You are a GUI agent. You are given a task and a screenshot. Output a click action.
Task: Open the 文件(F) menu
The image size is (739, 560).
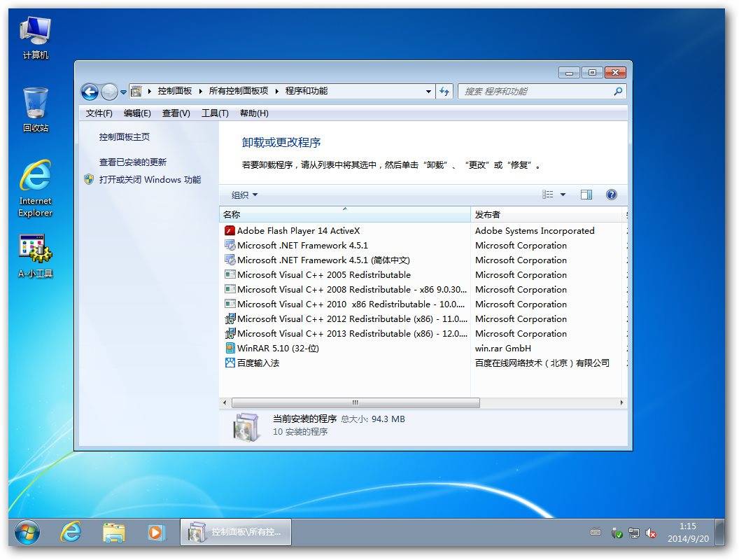99,113
